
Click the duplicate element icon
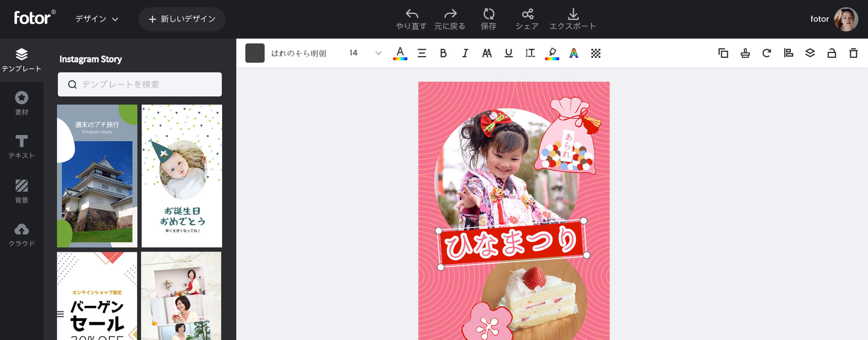coord(723,53)
